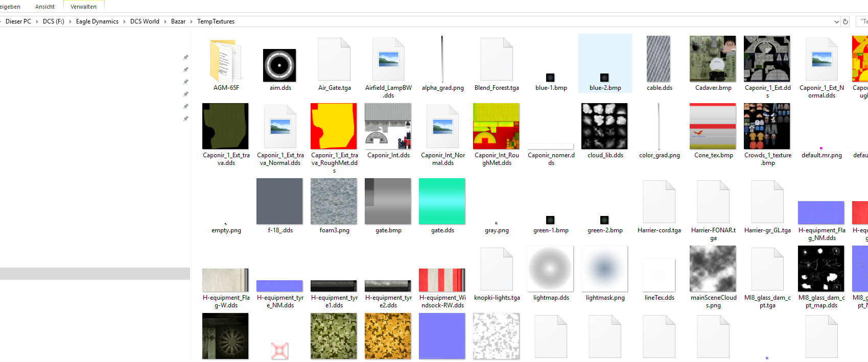The width and height of the screenshot is (868, 362).
Task: Select the Caponir_1_Ext_trava_RoughMet.dds thumbnail
Action: click(334, 126)
